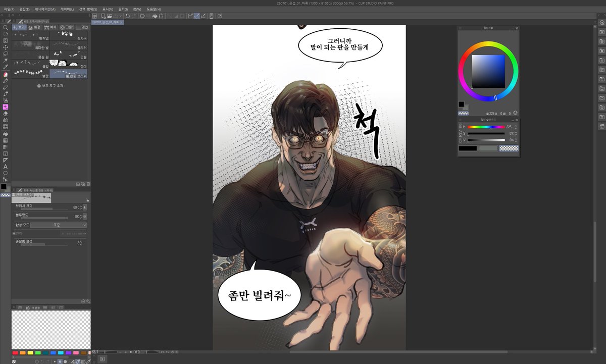Select the pink Decoration tool
The image size is (606, 364).
6,107
